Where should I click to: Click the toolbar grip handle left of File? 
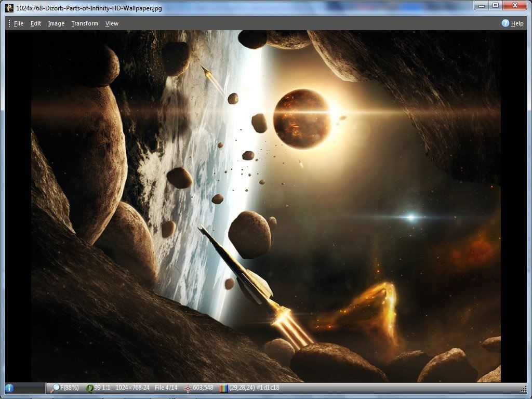[x=9, y=23]
